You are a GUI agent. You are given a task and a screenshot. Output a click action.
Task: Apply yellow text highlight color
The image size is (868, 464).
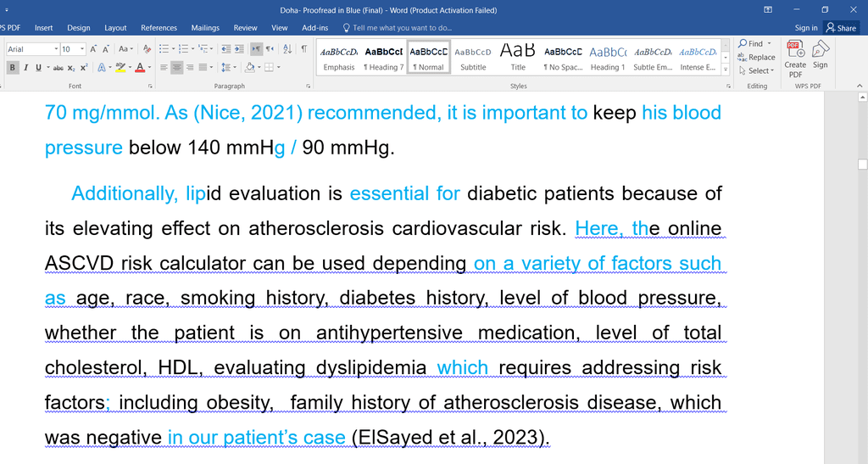point(120,68)
